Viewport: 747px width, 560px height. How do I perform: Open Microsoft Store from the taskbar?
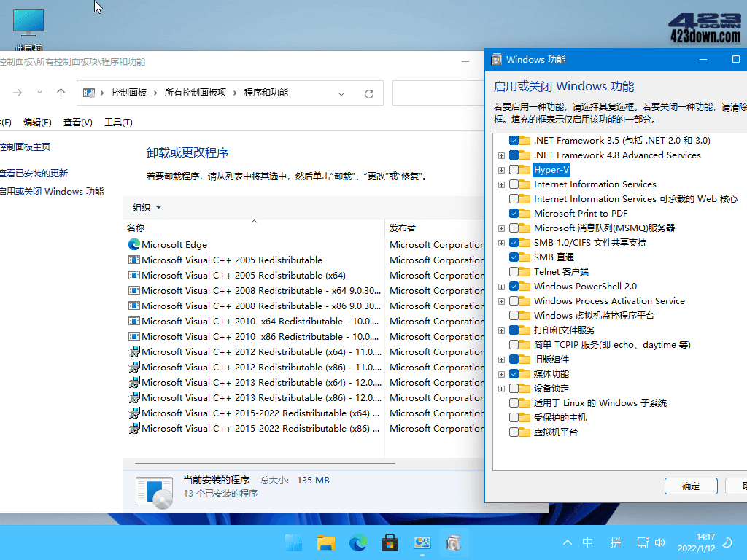[390, 542]
